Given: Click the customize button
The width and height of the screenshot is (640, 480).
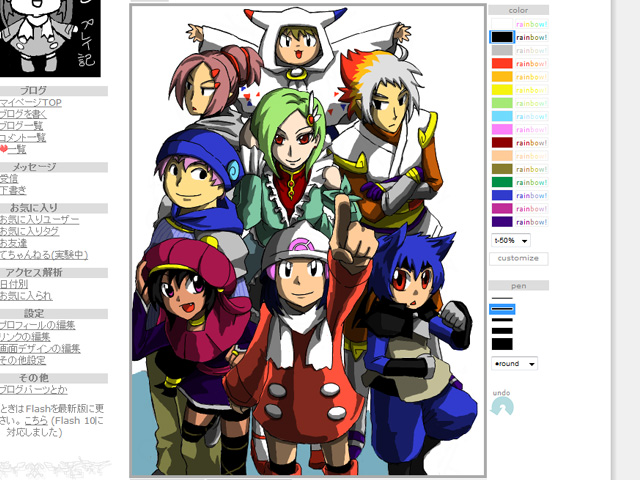Looking at the screenshot, I should 518,258.
